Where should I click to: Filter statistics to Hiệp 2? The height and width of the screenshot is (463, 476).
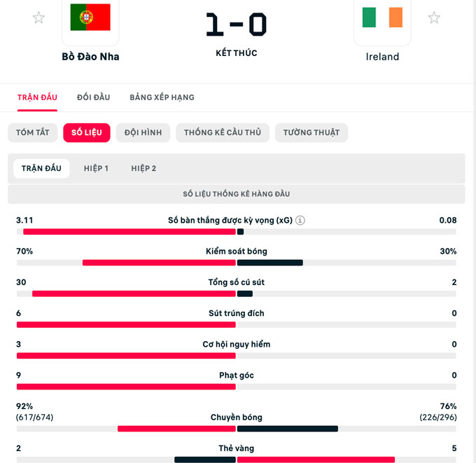tap(143, 168)
